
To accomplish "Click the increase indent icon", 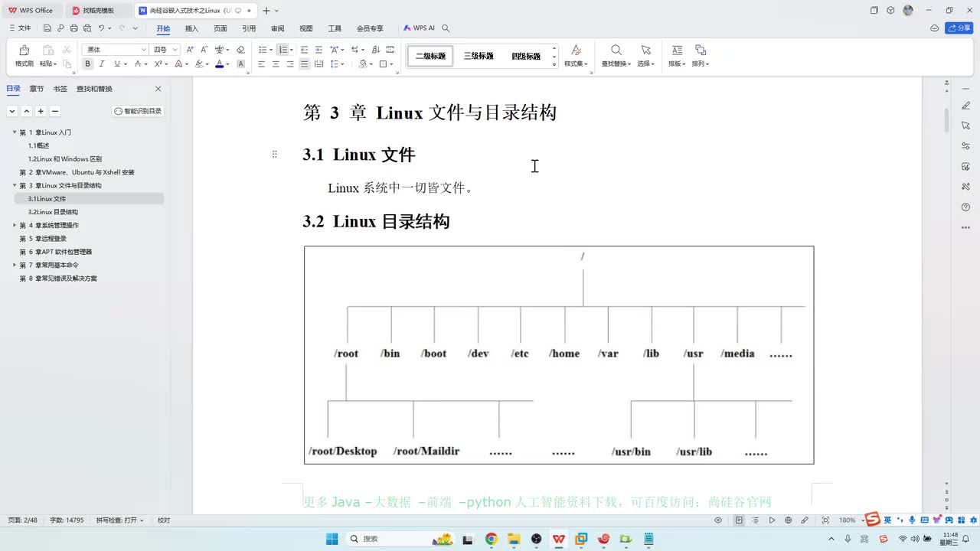I will 318,49.
